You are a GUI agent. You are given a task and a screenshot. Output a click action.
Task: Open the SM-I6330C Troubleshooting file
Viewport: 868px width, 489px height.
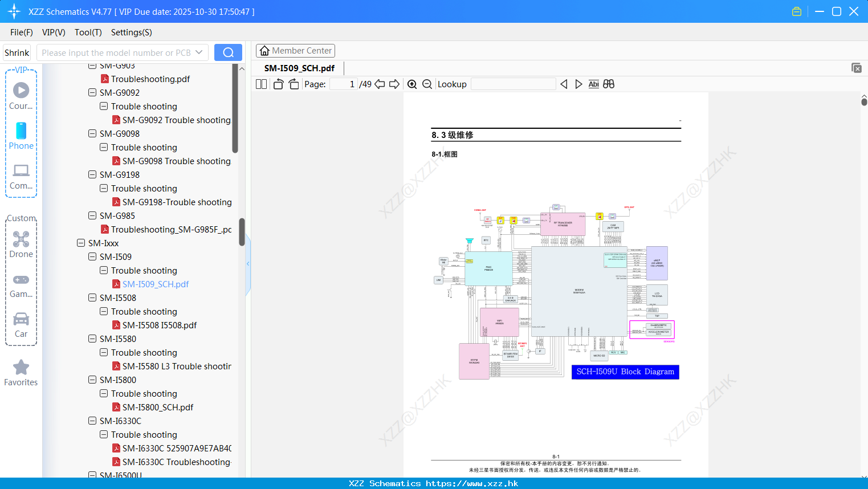[172, 462]
